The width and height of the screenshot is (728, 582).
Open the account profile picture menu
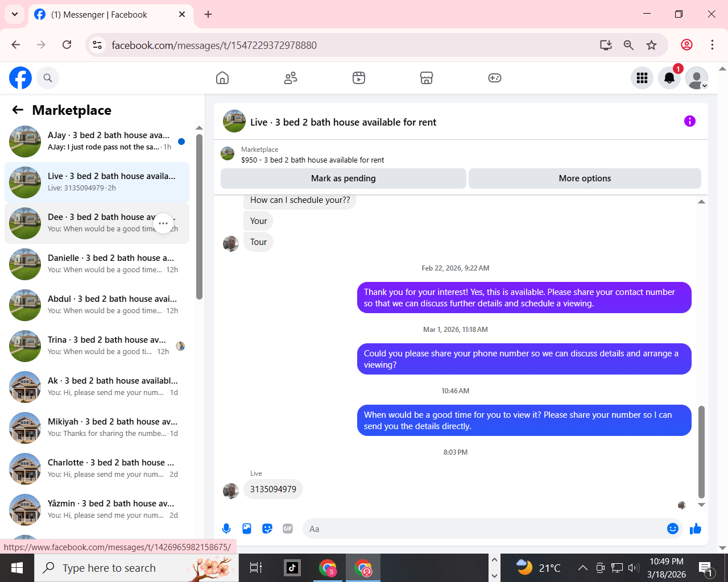click(x=697, y=78)
